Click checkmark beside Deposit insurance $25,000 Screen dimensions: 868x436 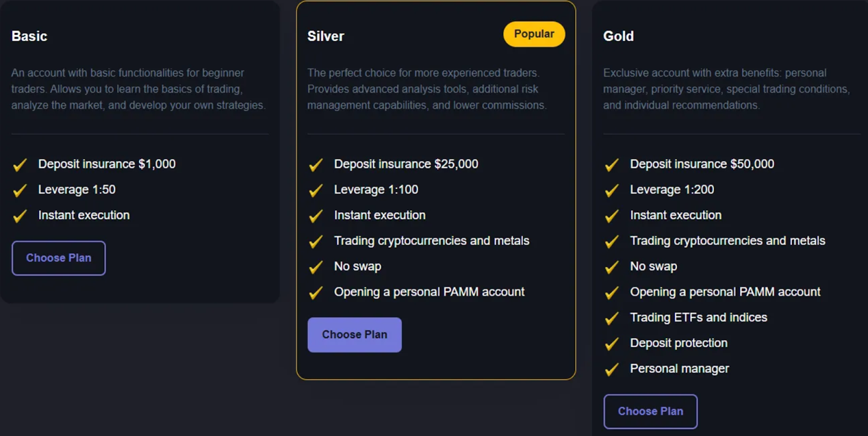316,165
